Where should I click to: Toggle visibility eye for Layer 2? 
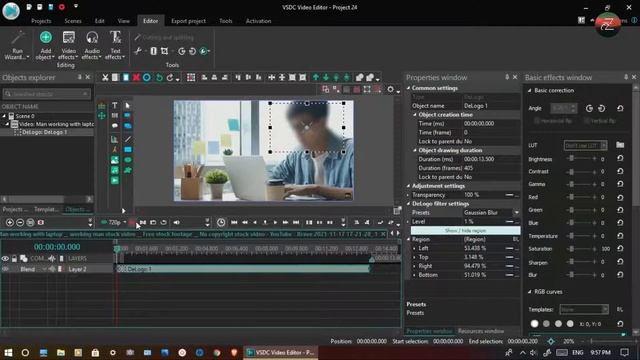point(5,269)
